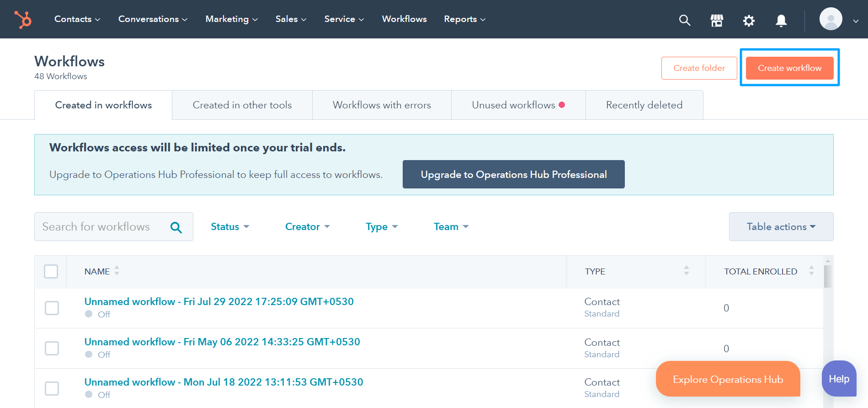Image resolution: width=868 pixels, height=408 pixels.
Task: Expand the Team filter
Action: pos(451,227)
